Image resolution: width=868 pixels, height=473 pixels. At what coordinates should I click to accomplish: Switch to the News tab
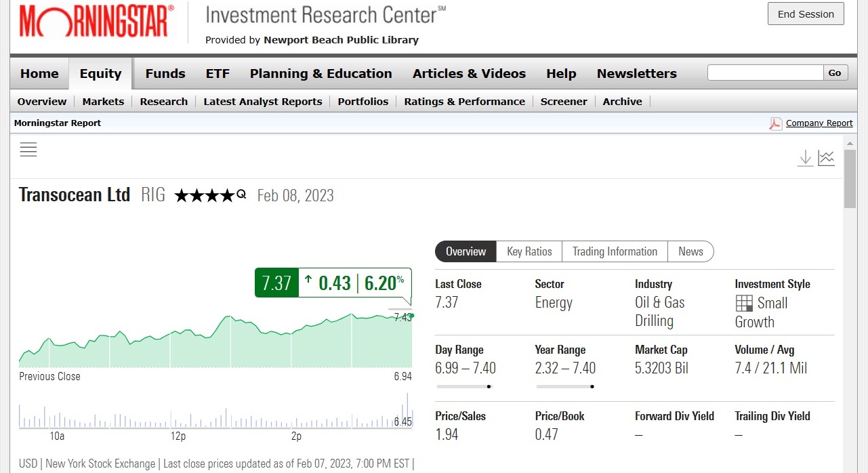690,251
